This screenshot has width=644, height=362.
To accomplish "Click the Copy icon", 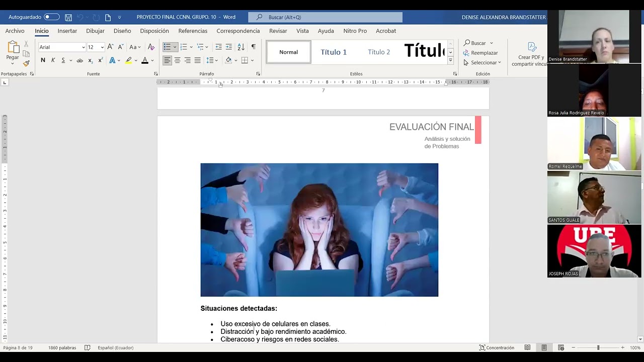I will click(26, 54).
